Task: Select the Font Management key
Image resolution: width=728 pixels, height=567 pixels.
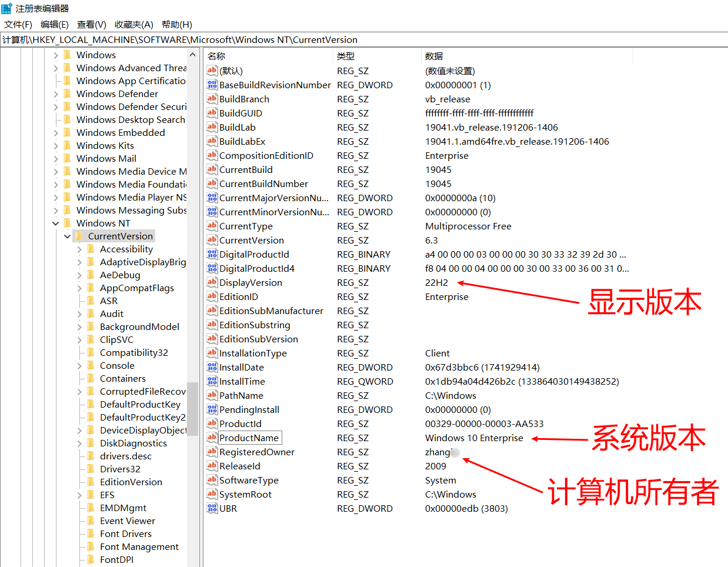Action: pyautogui.click(x=139, y=546)
